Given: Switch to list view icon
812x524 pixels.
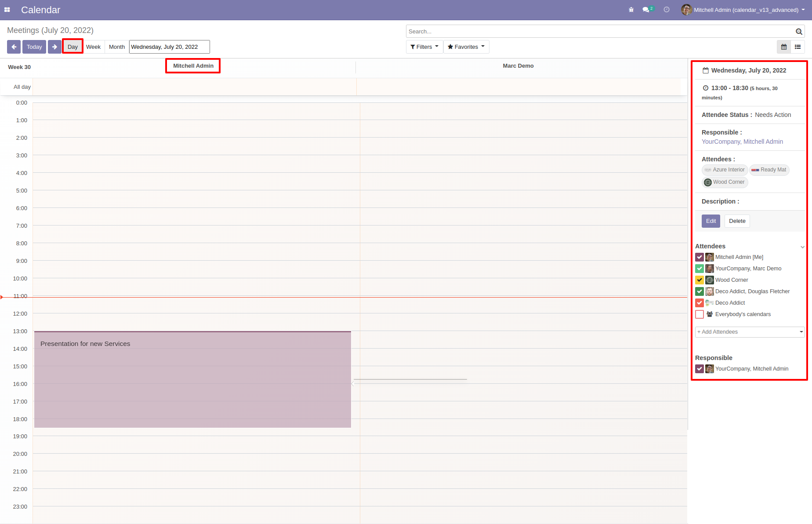Looking at the screenshot, I should 797,47.
